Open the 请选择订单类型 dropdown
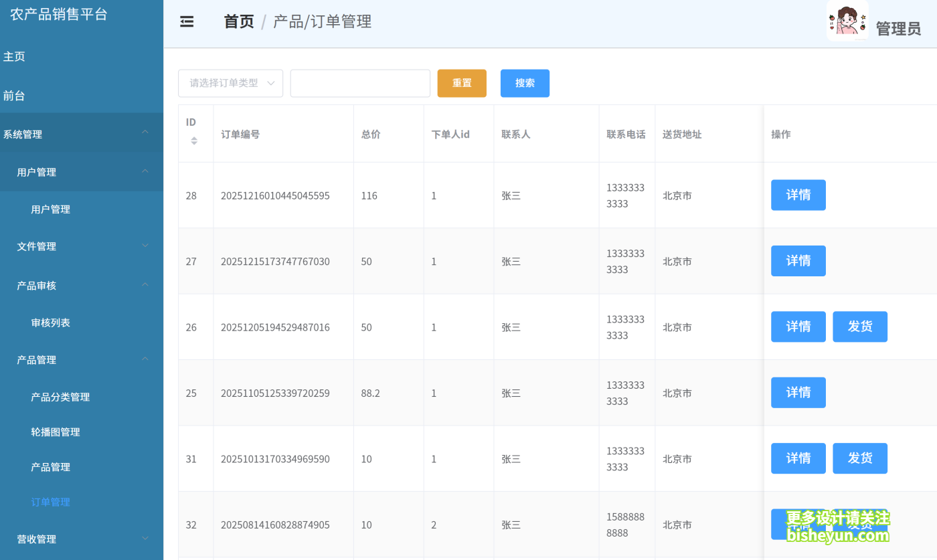 click(230, 83)
